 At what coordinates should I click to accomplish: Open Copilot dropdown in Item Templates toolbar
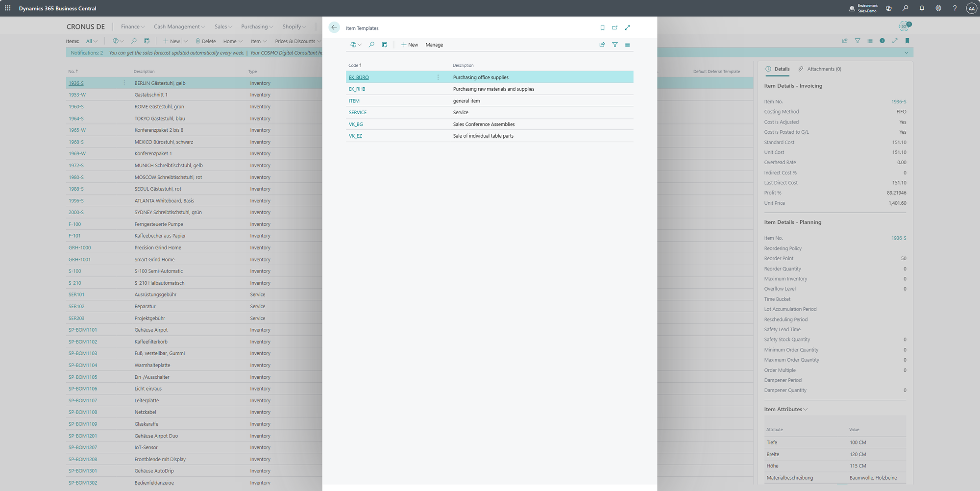tap(356, 45)
